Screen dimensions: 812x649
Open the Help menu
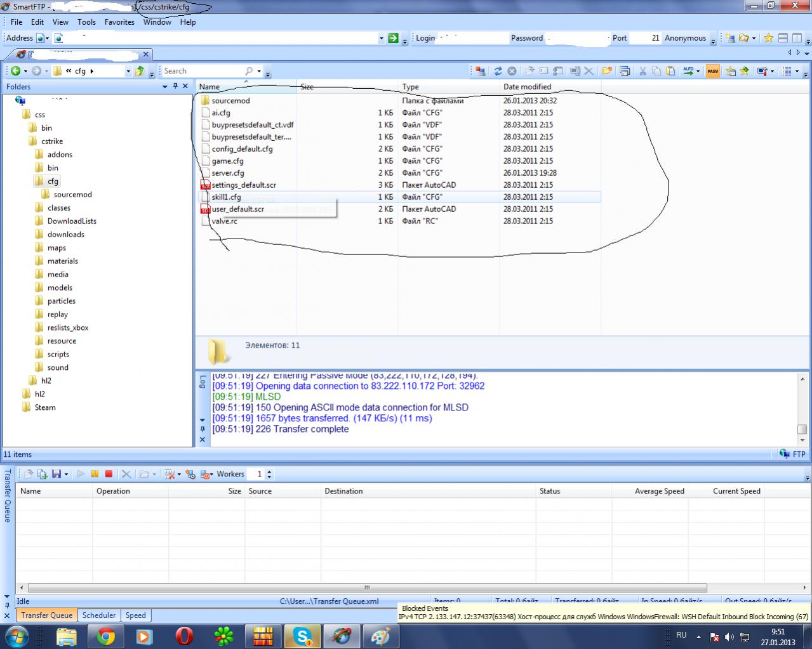[x=188, y=22]
